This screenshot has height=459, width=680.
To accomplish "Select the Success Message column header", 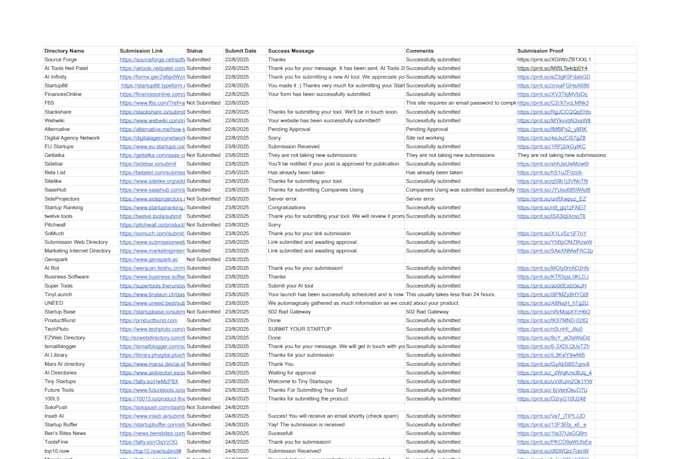I will coord(291,51).
